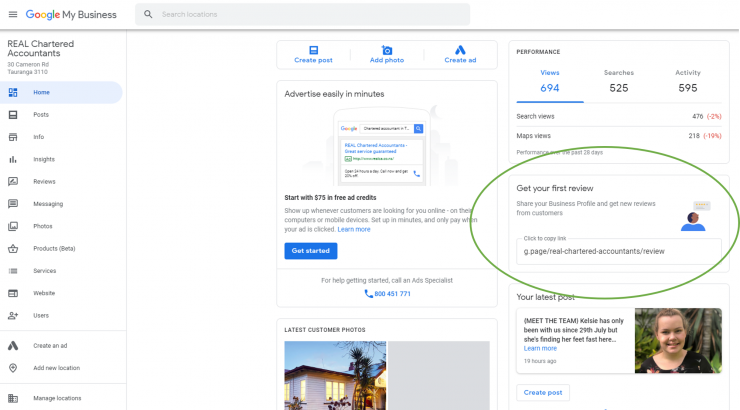Go to Reviews in the sidebar
740x410 pixels.
coord(44,182)
